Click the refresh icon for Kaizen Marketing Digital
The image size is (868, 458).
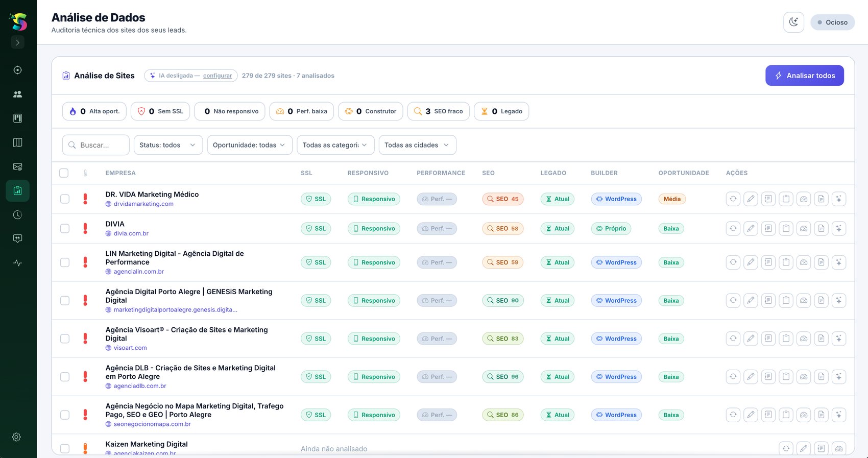(x=786, y=448)
